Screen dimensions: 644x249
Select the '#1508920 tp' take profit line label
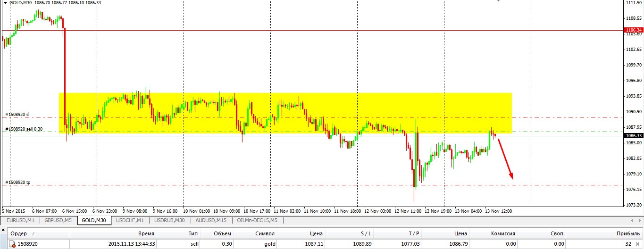pyautogui.click(x=17, y=182)
